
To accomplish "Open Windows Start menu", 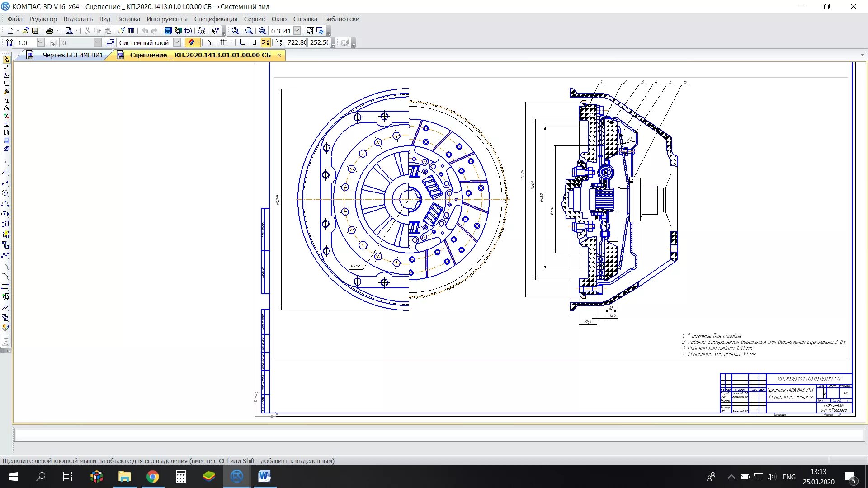I will 13,477.
